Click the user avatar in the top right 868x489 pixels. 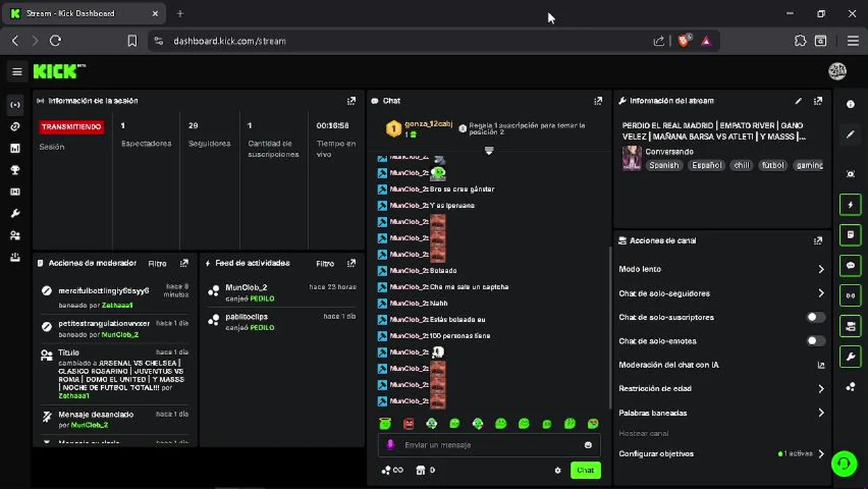tap(837, 71)
